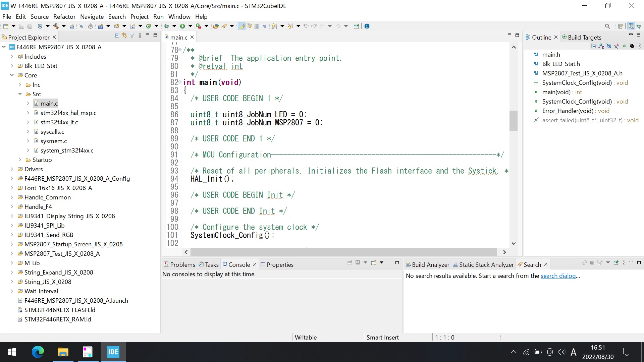This screenshot has width=644, height=362.
Task: Click the Previous Annotation toolbar icon
Action: 290,26
